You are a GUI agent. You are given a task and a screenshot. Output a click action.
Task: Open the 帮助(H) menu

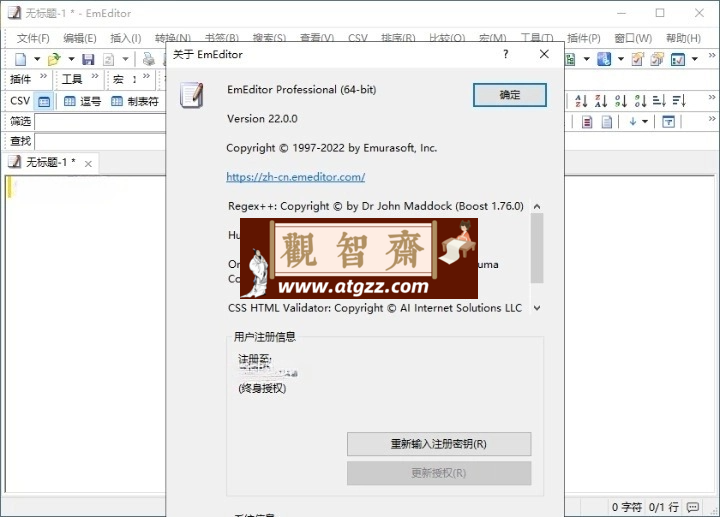tap(683, 38)
